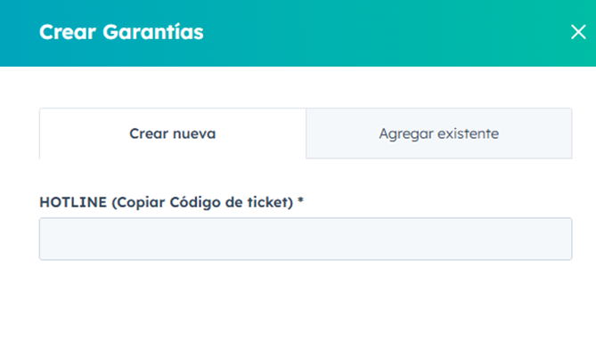Exit the warranty creation sidebar
This screenshot has height=364, width=596.
[577, 33]
